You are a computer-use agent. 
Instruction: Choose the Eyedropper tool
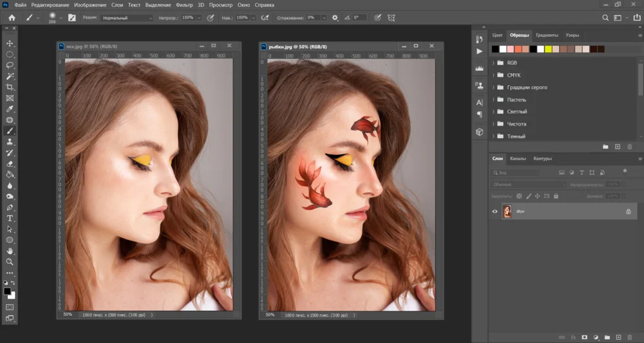10,109
